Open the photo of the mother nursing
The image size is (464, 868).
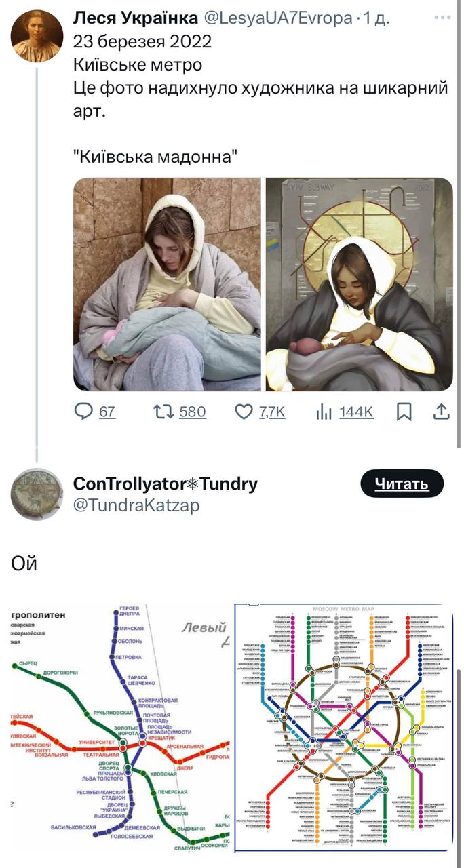[x=167, y=284]
